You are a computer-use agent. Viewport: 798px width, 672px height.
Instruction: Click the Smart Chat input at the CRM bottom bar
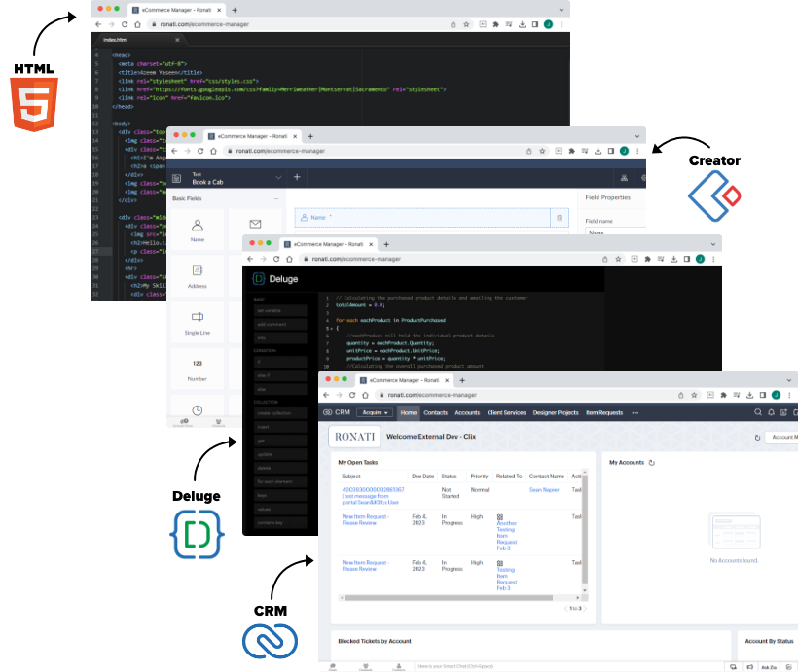click(x=455, y=666)
